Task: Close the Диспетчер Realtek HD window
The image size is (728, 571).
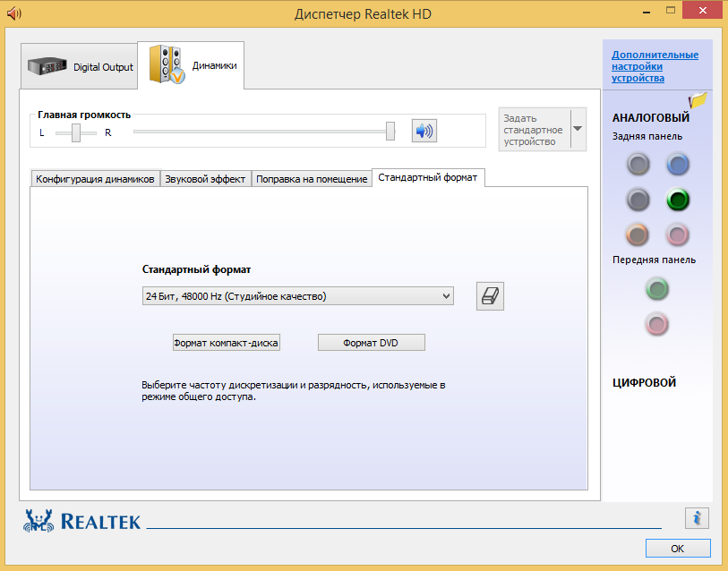Action: click(703, 10)
